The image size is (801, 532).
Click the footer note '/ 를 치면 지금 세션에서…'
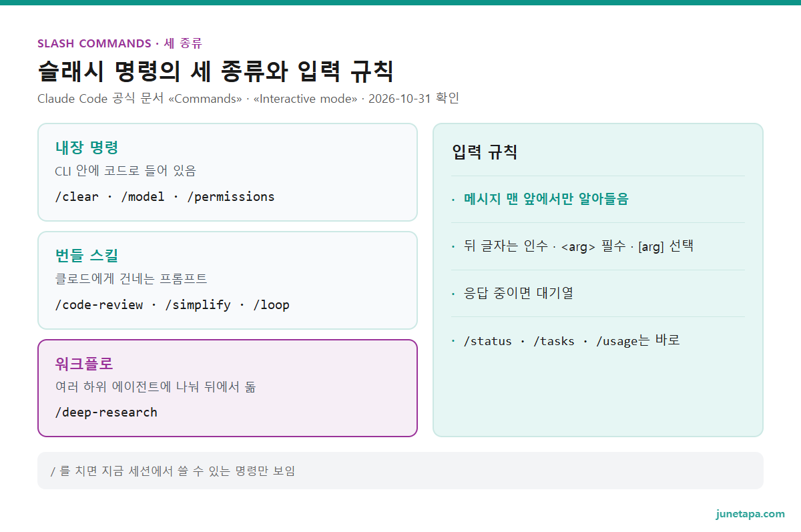(x=173, y=471)
